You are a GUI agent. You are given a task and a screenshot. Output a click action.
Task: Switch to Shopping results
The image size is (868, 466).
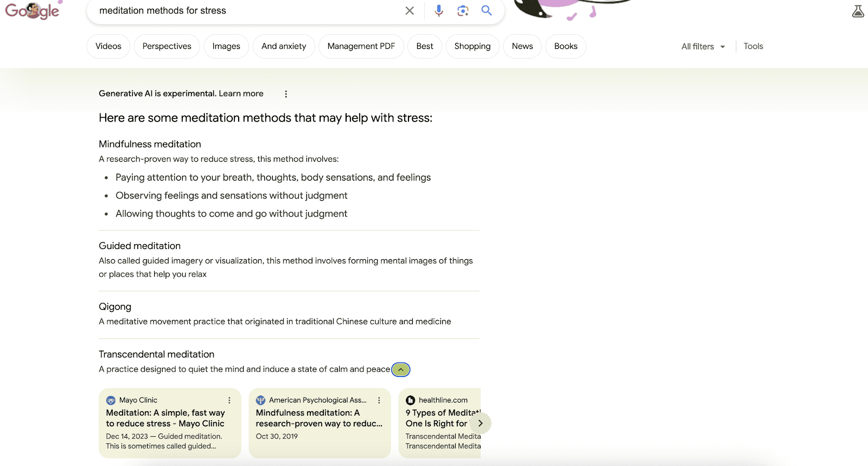(473, 46)
